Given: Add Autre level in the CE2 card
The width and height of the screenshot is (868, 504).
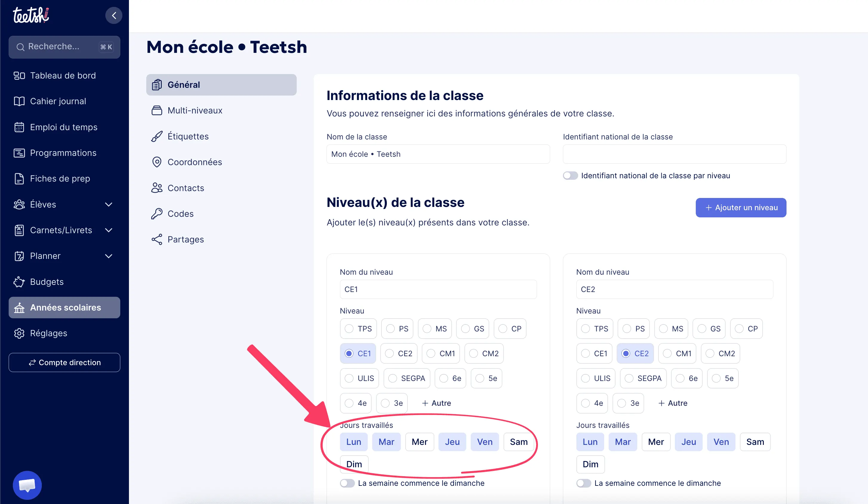Looking at the screenshot, I should tap(673, 403).
